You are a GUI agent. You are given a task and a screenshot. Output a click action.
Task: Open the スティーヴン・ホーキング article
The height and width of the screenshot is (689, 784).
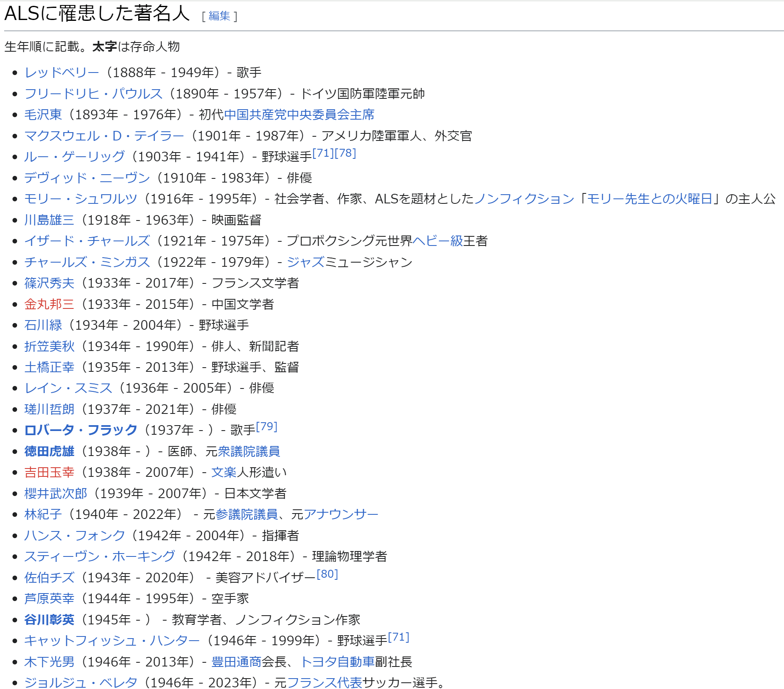[100, 556]
